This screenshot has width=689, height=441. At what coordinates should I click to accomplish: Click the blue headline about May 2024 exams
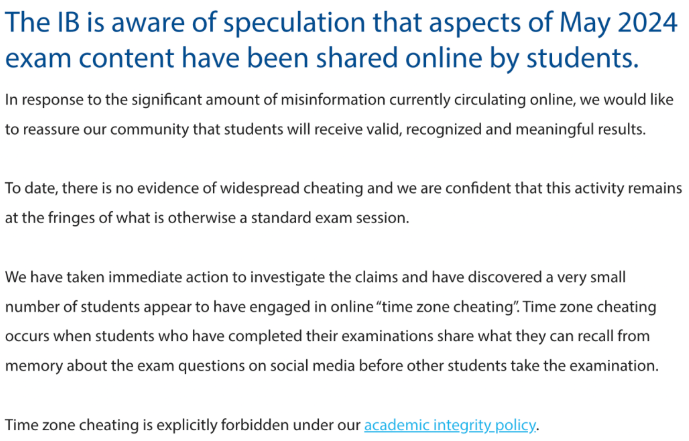coord(341,40)
